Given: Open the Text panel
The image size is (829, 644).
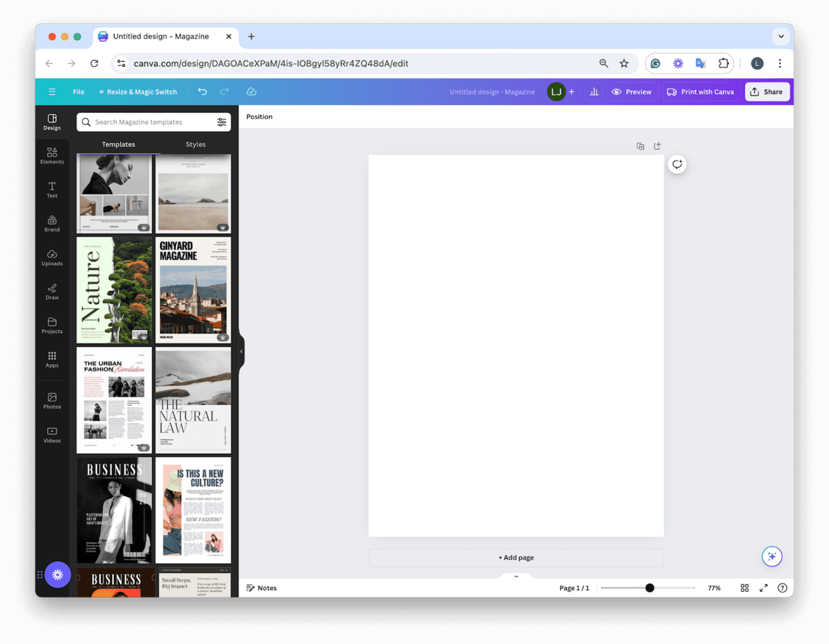Looking at the screenshot, I should point(52,189).
